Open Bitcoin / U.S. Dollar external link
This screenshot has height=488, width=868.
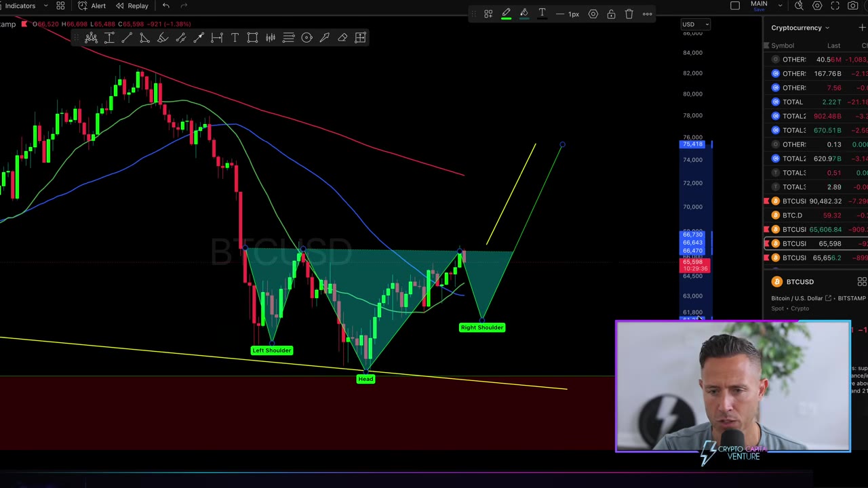pyautogui.click(x=828, y=298)
